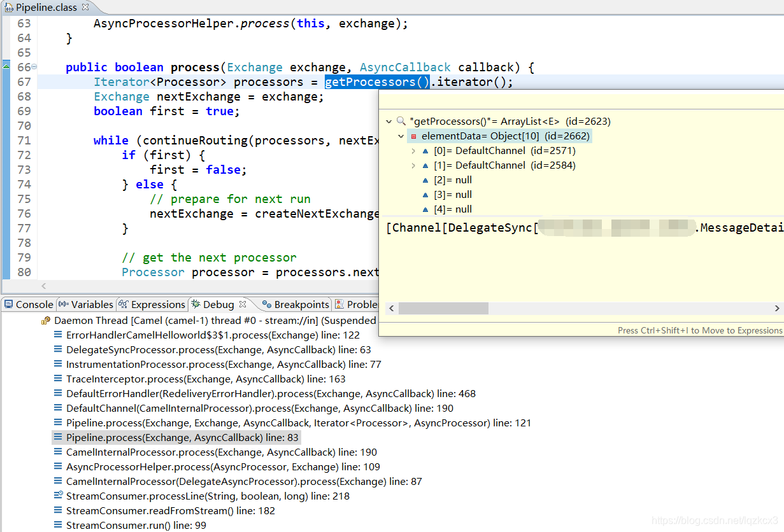Viewport: 784px width, 532px height.
Task: Click the magnifier icon beside getProcessors() expression
Action: click(x=401, y=121)
